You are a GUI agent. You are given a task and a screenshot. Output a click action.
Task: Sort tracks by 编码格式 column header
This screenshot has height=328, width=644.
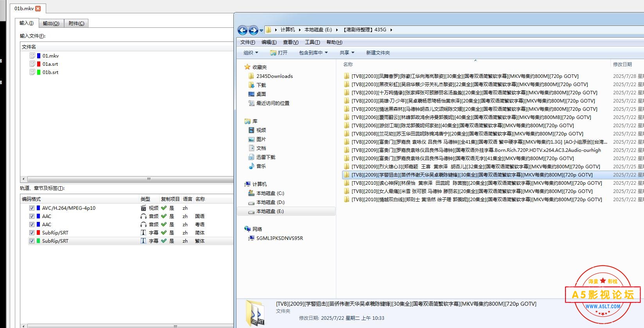click(x=31, y=199)
